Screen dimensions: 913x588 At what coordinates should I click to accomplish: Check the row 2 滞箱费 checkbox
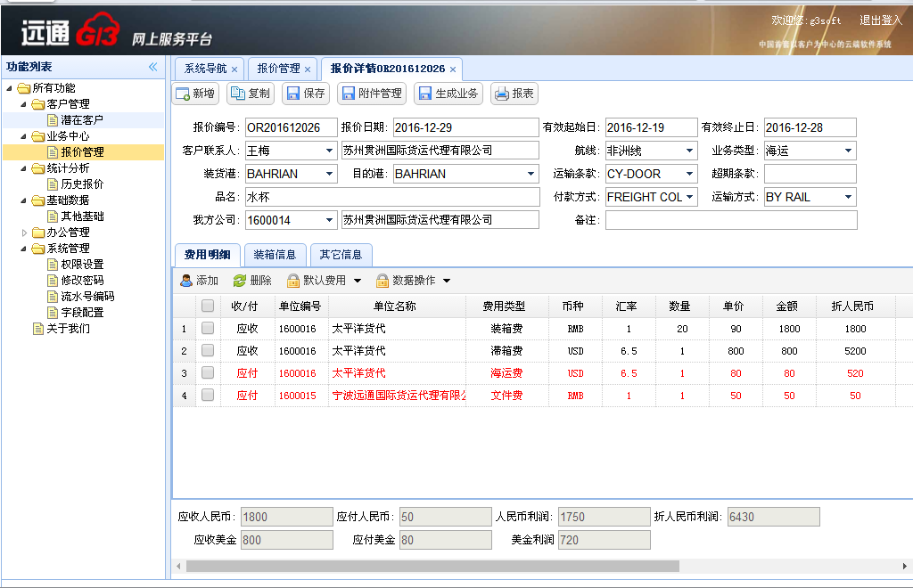[x=207, y=350]
